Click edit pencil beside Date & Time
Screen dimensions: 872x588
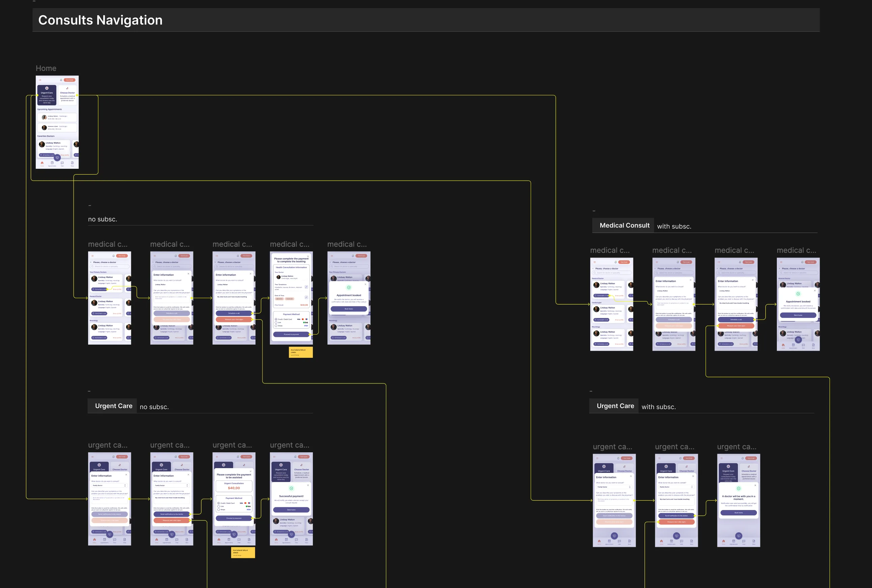tap(306, 297)
